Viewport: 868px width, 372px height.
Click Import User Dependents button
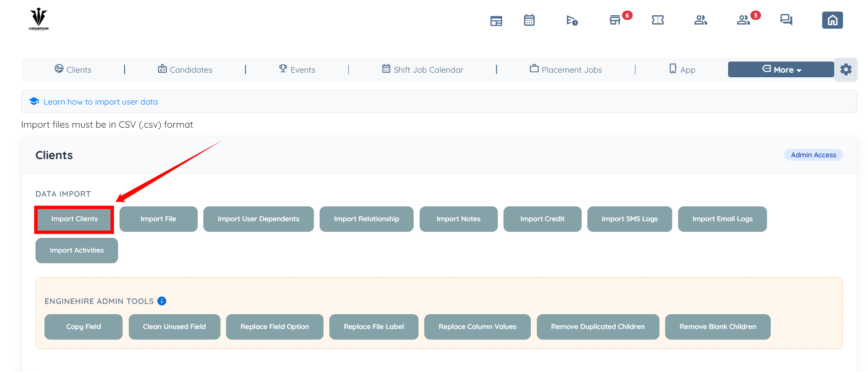258,219
